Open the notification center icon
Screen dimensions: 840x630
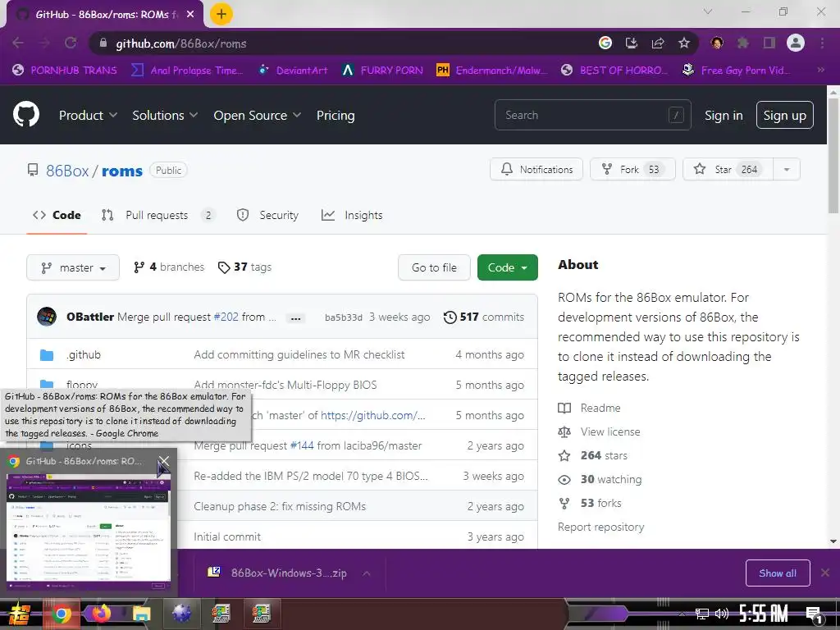815,614
